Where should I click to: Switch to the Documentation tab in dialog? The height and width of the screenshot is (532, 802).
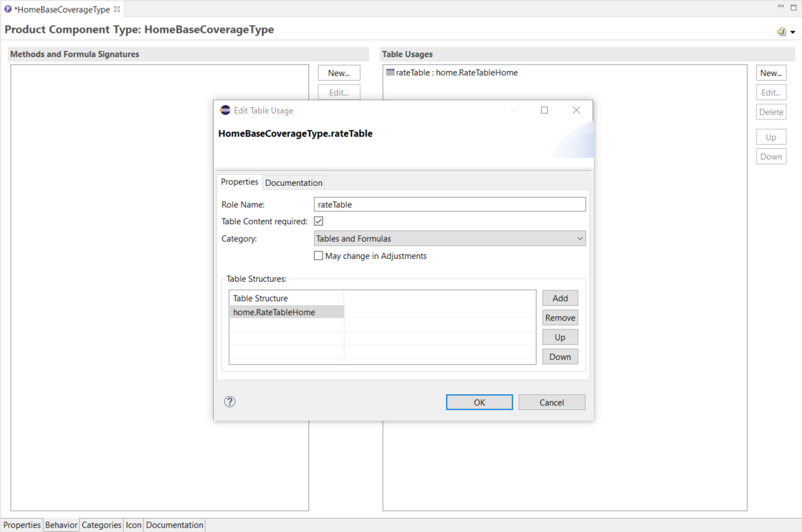click(x=294, y=182)
